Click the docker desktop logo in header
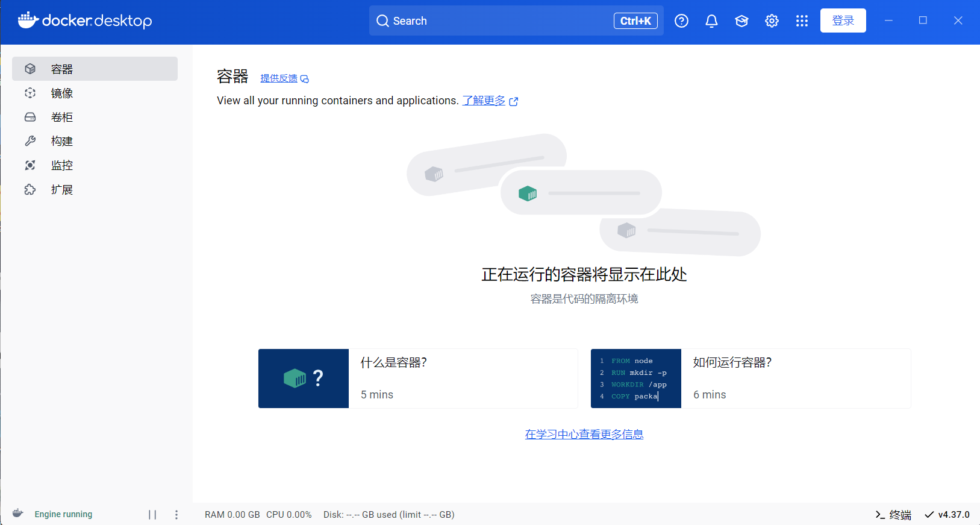 pyautogui.click(x=85, y=20)
